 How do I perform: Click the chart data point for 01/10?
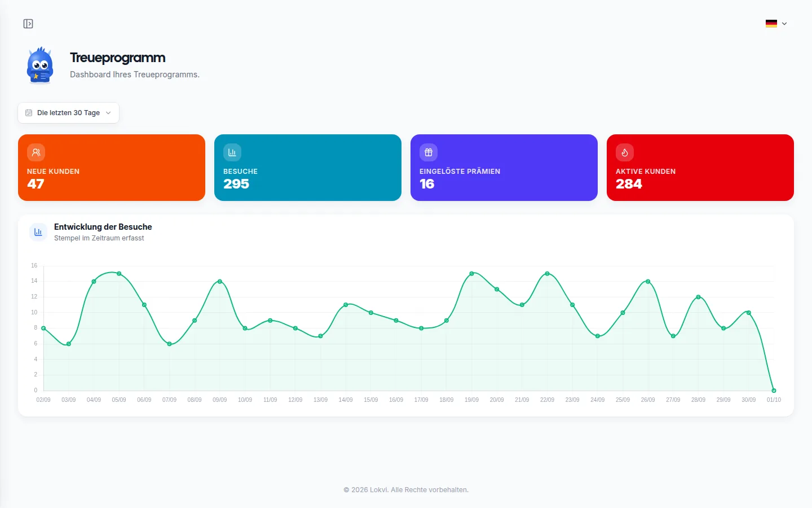pos(774,391)
